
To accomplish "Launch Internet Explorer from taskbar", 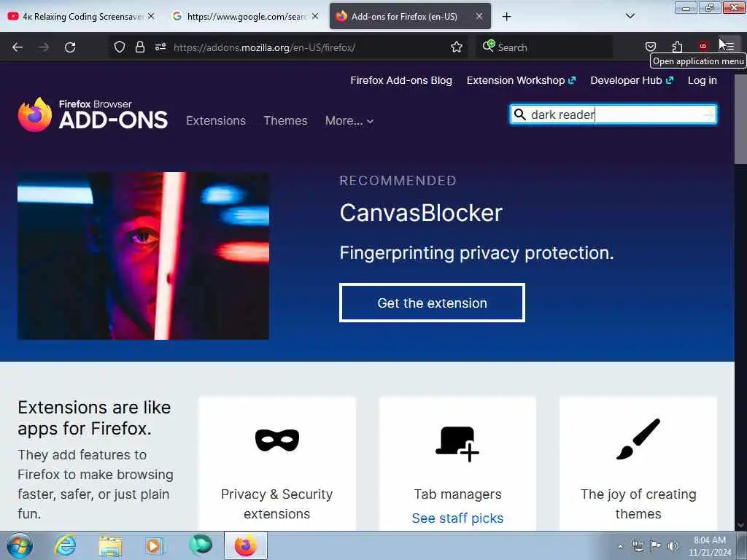I will (65, 545).
